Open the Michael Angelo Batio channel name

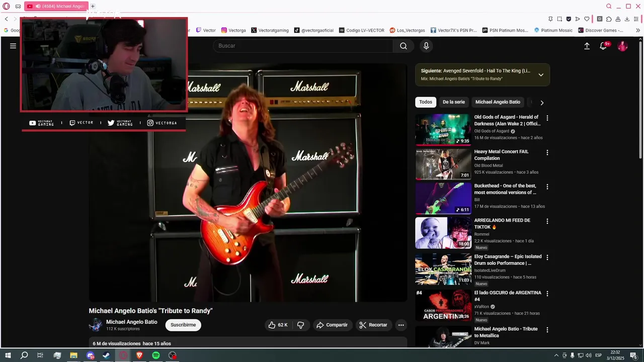click(x=131, y=322)
